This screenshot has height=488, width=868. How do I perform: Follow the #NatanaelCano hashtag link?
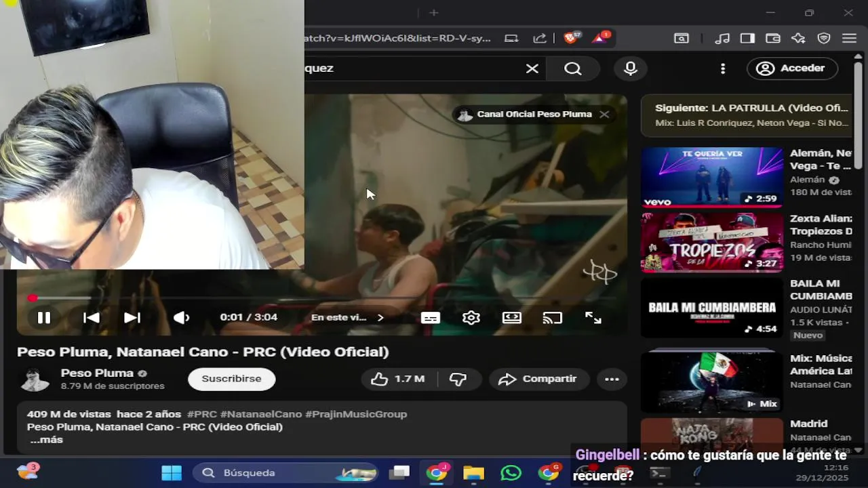coord(261,414)
